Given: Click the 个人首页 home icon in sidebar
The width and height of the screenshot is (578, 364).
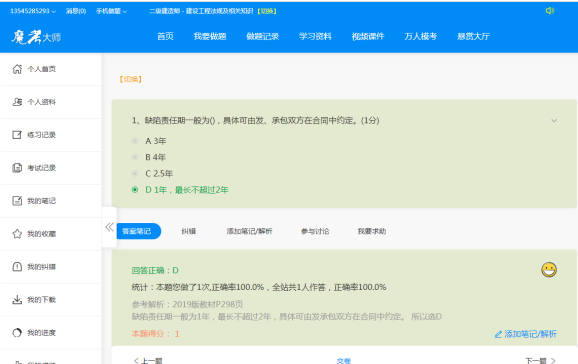Looking at the screenshot, I should click(x=17, y=69).
